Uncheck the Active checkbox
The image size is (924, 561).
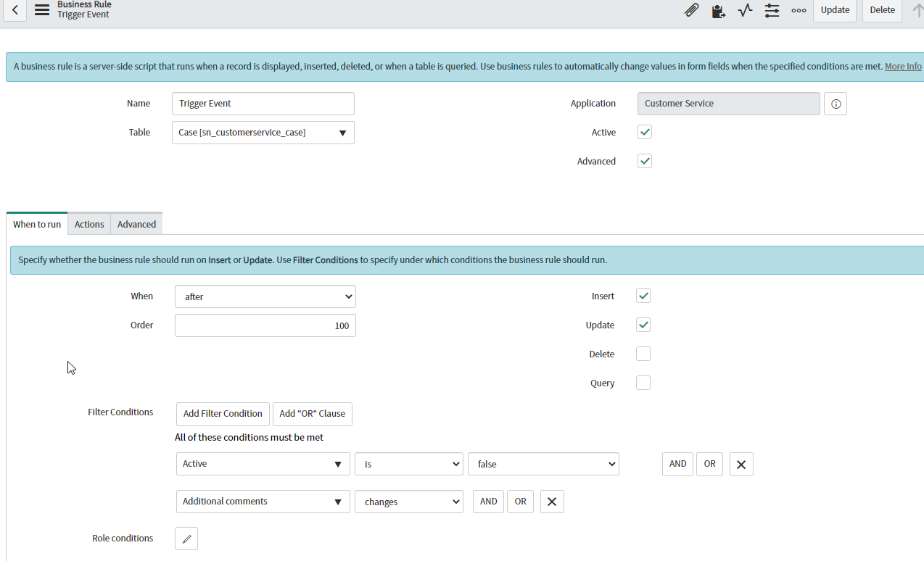(x=644, y=132)
